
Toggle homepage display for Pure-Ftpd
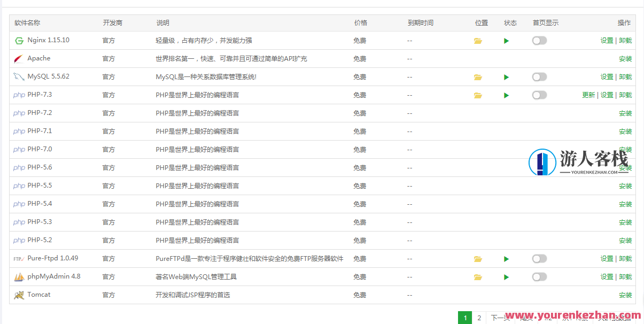click(x=540, y=259)
